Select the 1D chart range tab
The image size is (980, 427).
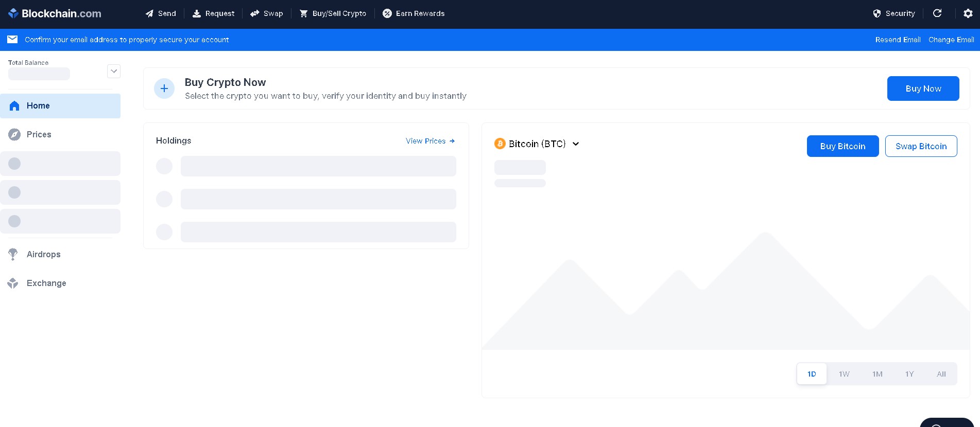coord(812,374)
